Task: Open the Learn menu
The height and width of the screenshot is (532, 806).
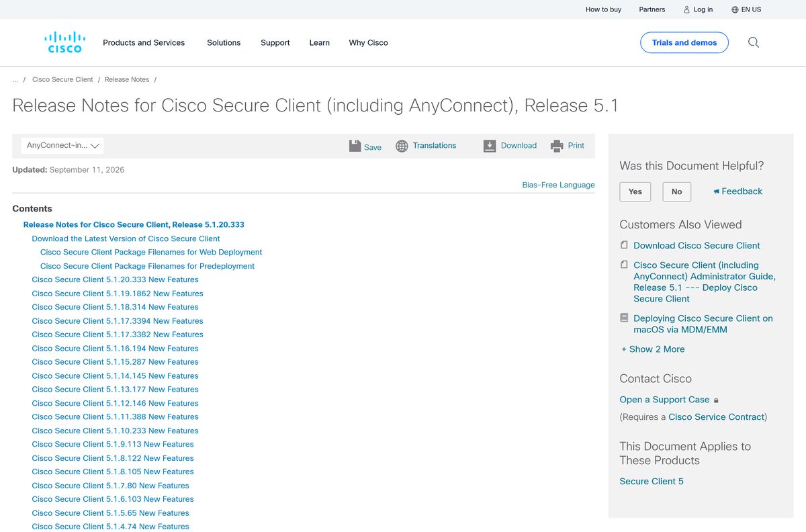Action: (x=320, y=42)
